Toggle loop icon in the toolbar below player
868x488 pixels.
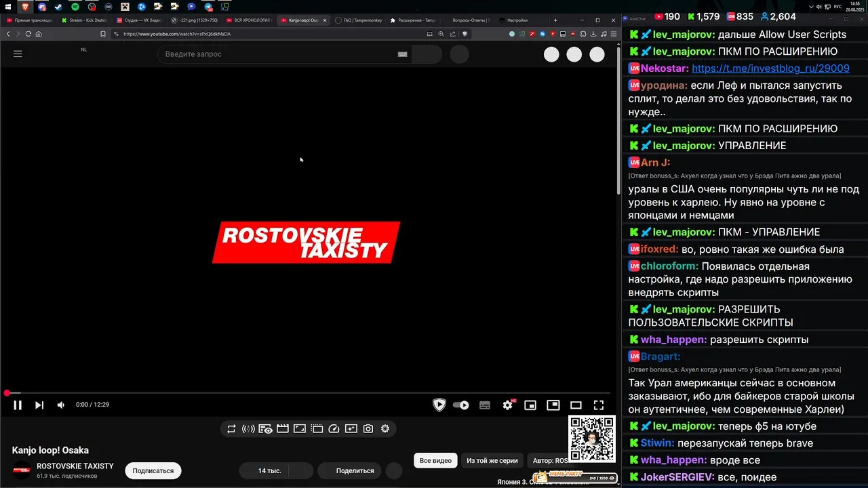[x=231, y=429]
